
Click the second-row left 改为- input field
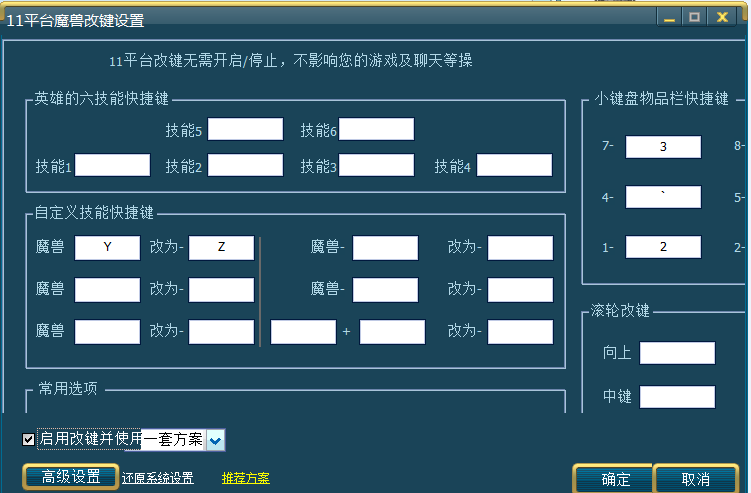pos(221,290)
